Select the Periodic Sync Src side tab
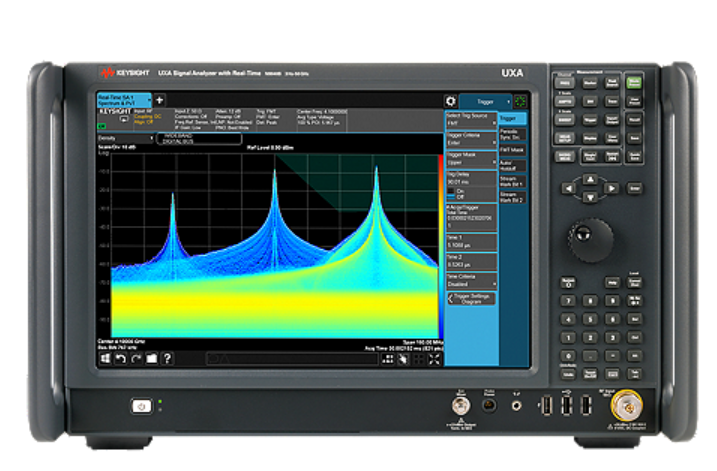Image resolution: width=717 pixels, height=471 pixels. point(512,134)
